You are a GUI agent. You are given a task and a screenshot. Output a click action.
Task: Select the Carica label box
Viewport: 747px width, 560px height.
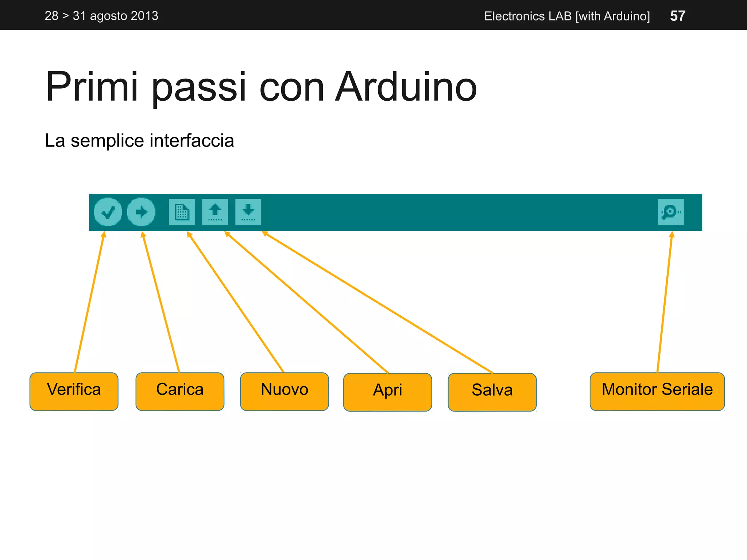180,392
